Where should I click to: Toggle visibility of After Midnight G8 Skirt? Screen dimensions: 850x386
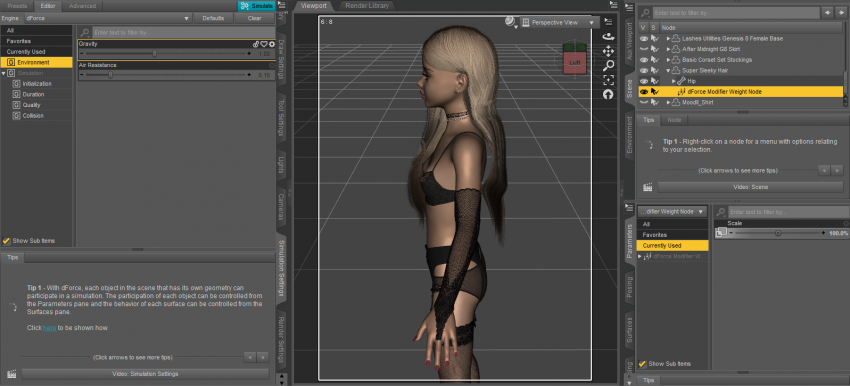[644, 49]
